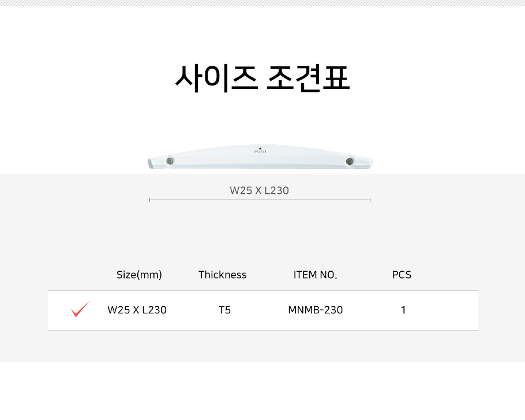The image size is (525, 420).
Task: Click the right tick of dimension line
Action: [x=370, y=200]
